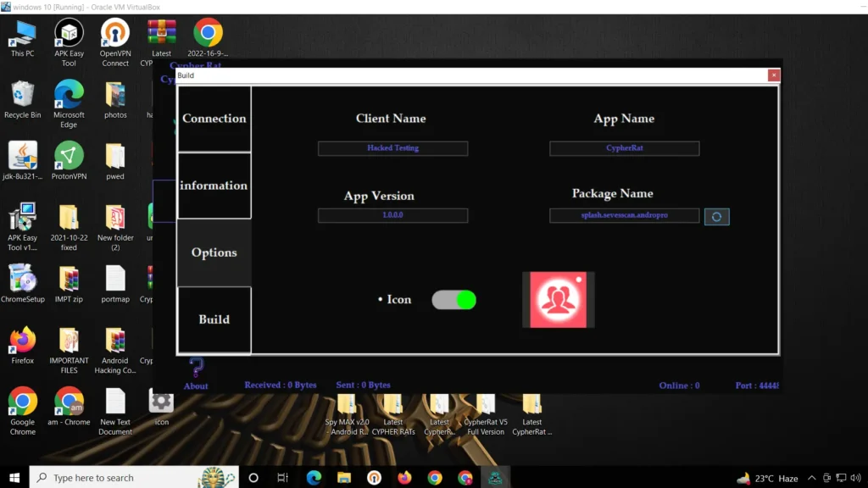Open the IMPT zip archive
The image size is (868, 488).
pyautogui.click(x=69, y=283)
